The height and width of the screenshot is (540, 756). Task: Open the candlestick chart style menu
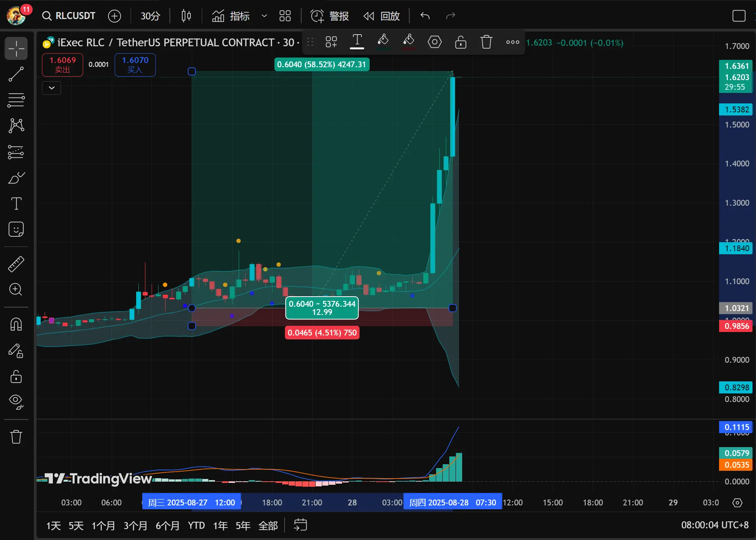(186, 16)
